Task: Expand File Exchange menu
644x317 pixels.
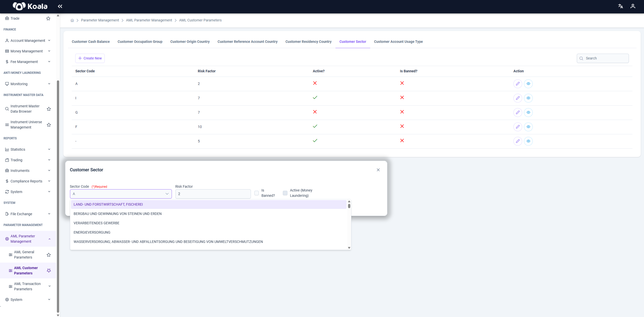Action: 28,214
